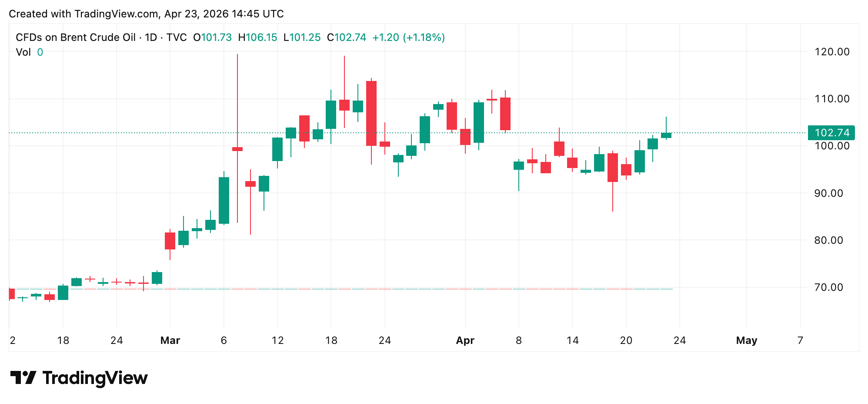This screenshot has height=404, width=868.
Task: Click the Vol indicator label
Action: pos(23,52)
